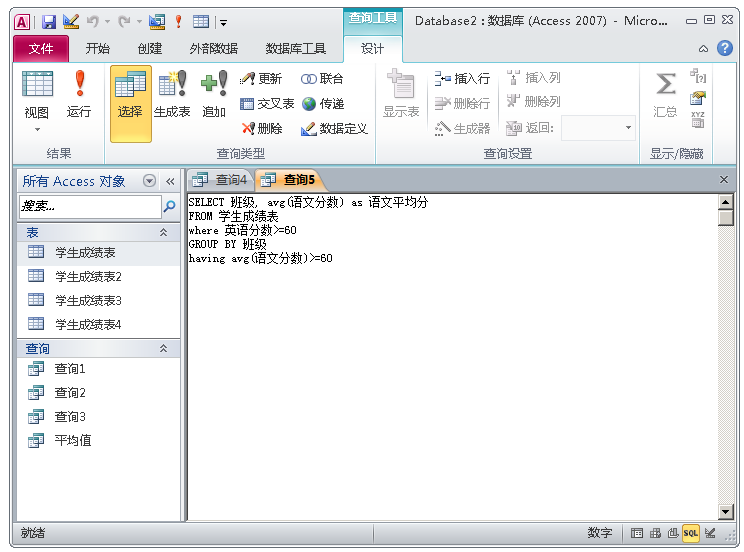Screen dimensions: 744x552
Task: Open the 文件 File menu
Action: point(41,48)
